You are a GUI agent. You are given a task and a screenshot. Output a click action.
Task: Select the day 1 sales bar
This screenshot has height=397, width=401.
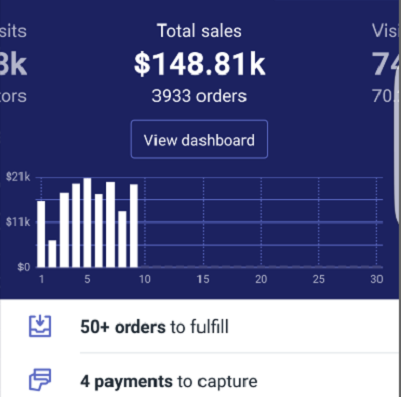click(x=41, y=234)
